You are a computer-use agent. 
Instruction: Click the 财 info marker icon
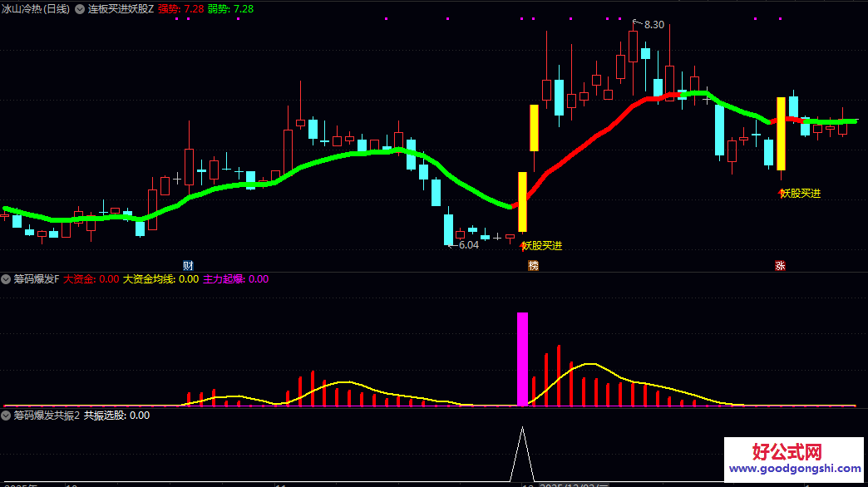188,266
